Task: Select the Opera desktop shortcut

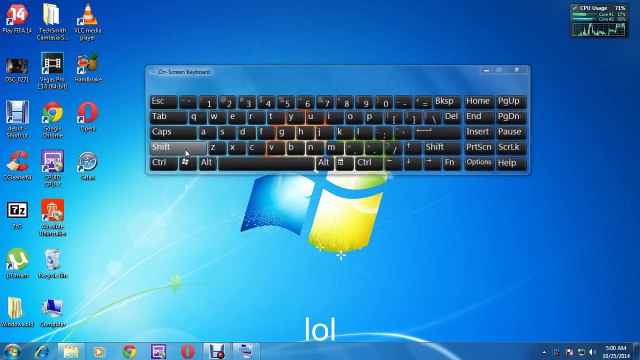Action: 88,117
